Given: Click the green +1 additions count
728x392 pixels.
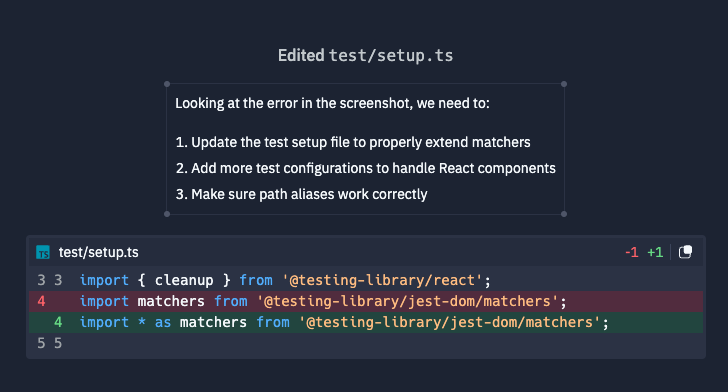Looking at the screenshot, I should coord(655,252).
